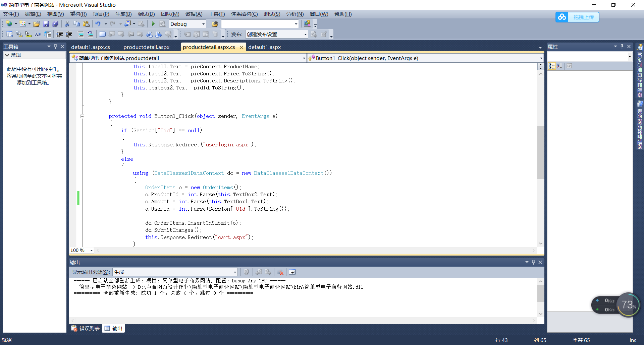This screenshot has width=644, height=345.
Task: Open the Debug configuration dropdown
Action: point(203,24)
